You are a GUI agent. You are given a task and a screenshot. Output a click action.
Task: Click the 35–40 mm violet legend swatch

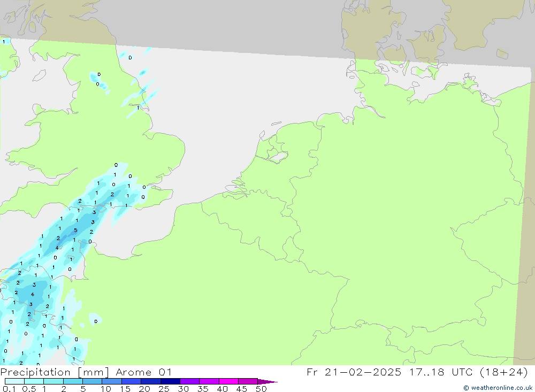tap(209, 381)
